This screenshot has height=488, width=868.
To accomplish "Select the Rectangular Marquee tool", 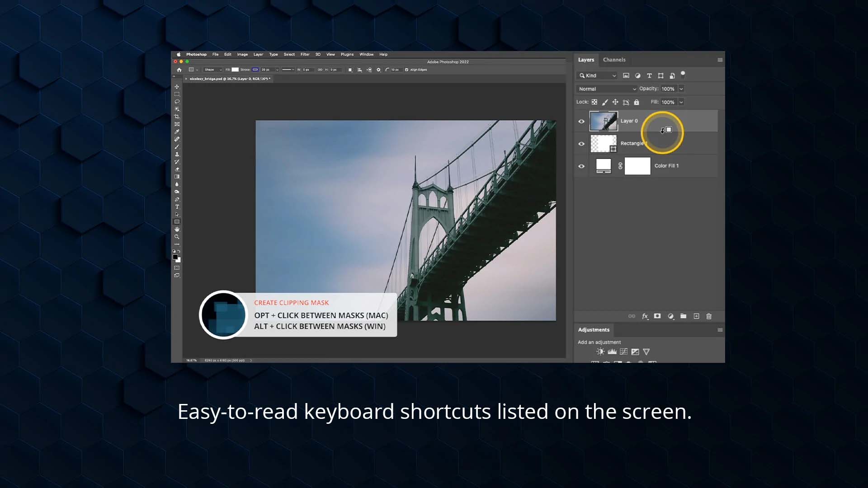I will [177, 94].
